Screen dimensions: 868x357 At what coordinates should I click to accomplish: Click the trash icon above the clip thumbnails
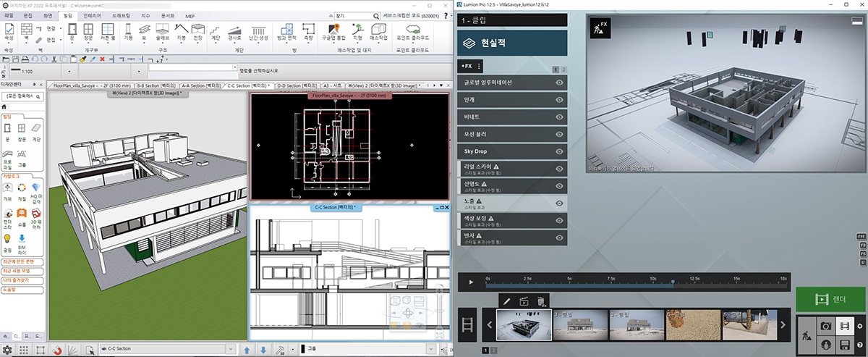point(542,301)
